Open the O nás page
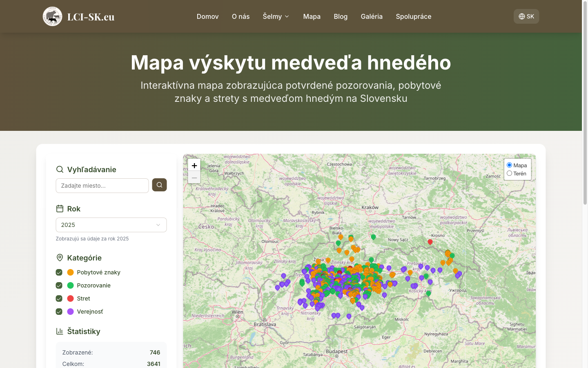This screenshot has height=368, width=588. click(x=241, y=16)
